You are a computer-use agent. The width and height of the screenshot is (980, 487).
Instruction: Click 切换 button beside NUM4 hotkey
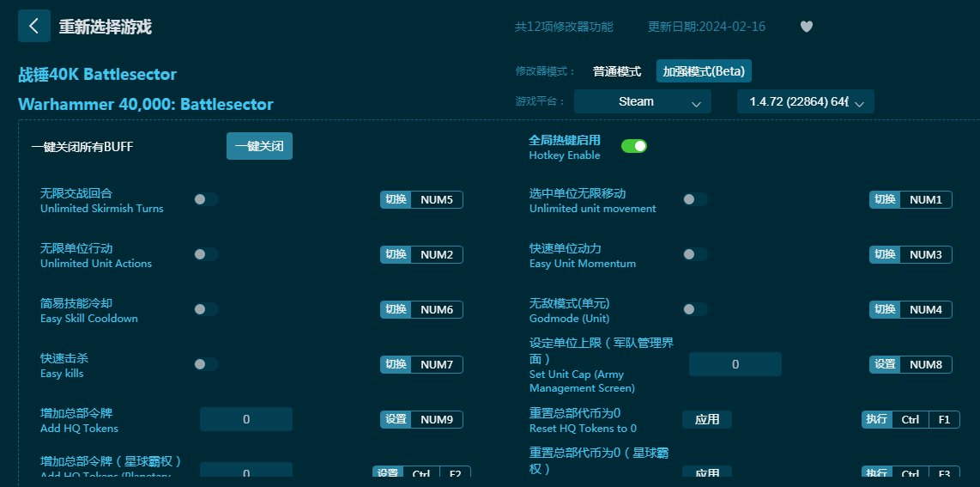[885, 310]
